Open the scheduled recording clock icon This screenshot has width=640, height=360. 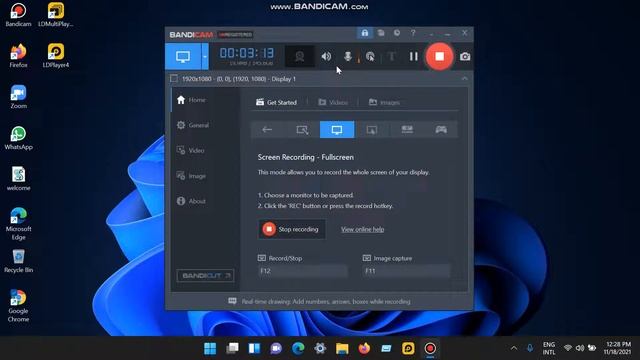tap(397, 33)
